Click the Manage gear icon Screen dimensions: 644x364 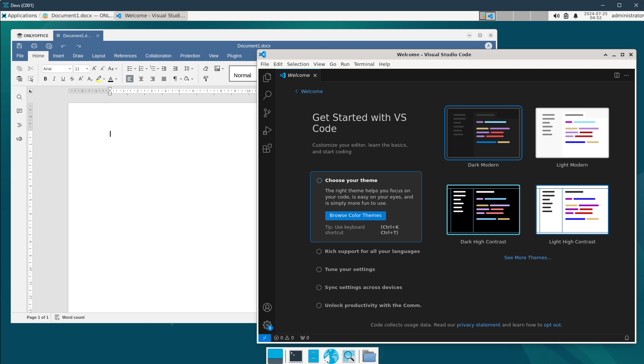267,325
